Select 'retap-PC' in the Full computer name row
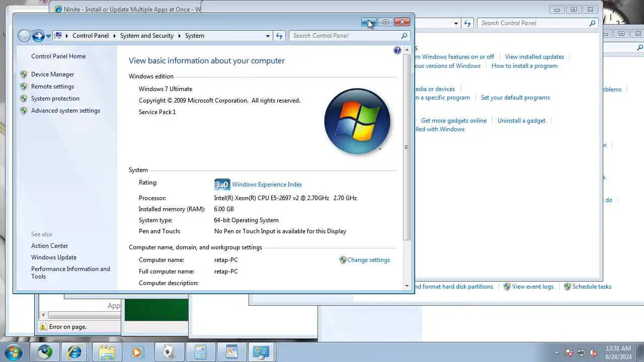 pyautogui.click(x=226, y=271)
